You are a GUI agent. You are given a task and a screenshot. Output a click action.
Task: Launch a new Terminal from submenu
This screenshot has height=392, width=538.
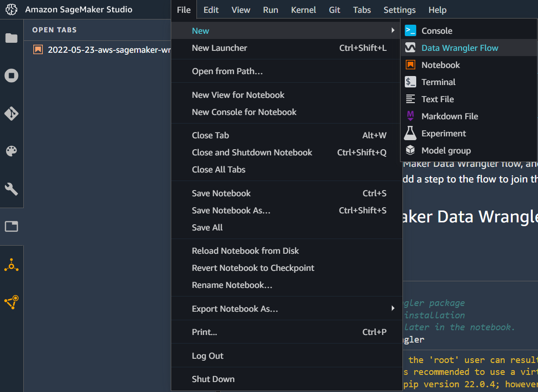coord(469,82)
